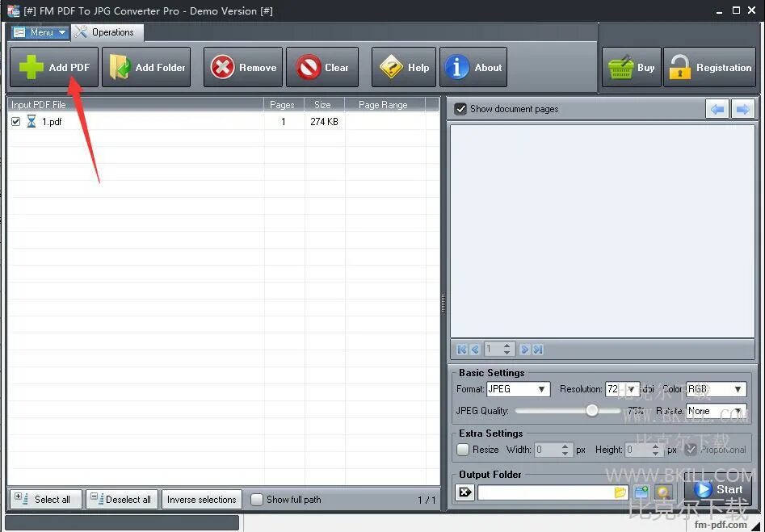Image resolution: width=765 pixels, height=532 pixels.
Task: Click Select all button
Action: point(46,500)
